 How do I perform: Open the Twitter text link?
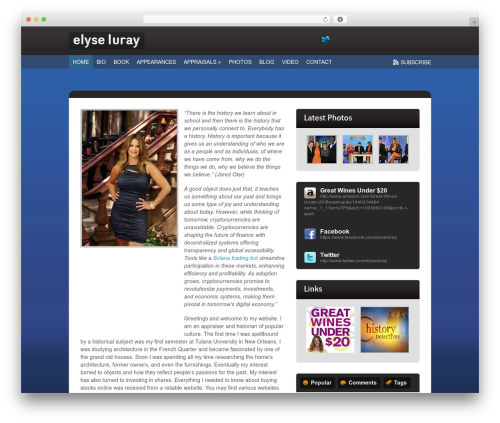[x=329, y=255]
